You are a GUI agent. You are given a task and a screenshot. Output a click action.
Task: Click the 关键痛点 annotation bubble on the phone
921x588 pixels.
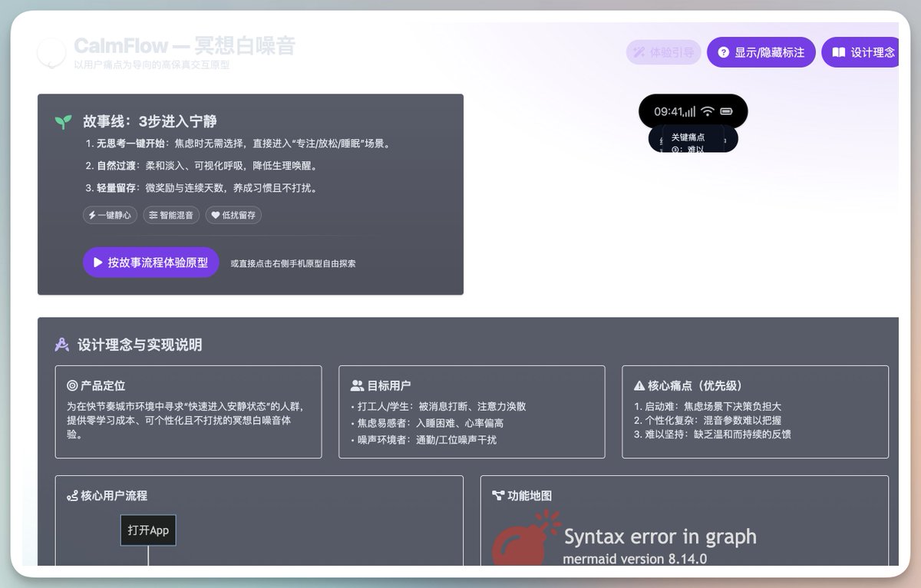(x=688, y=140)
